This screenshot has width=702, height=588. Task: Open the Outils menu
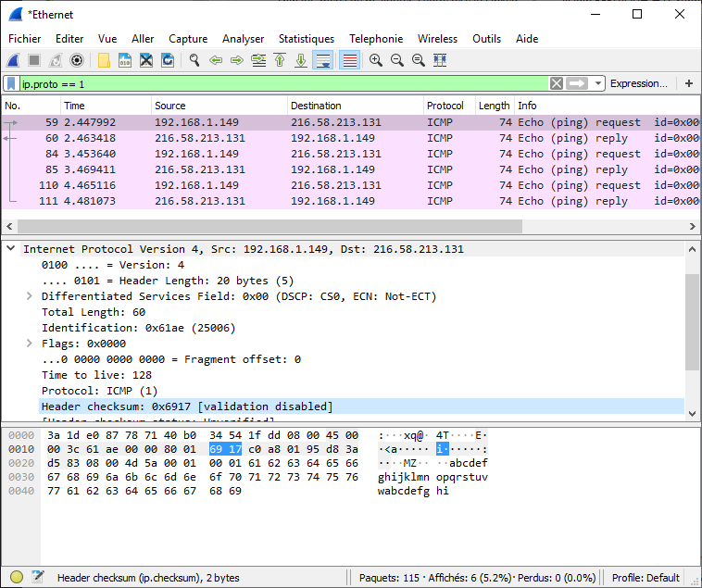[486, 39]
